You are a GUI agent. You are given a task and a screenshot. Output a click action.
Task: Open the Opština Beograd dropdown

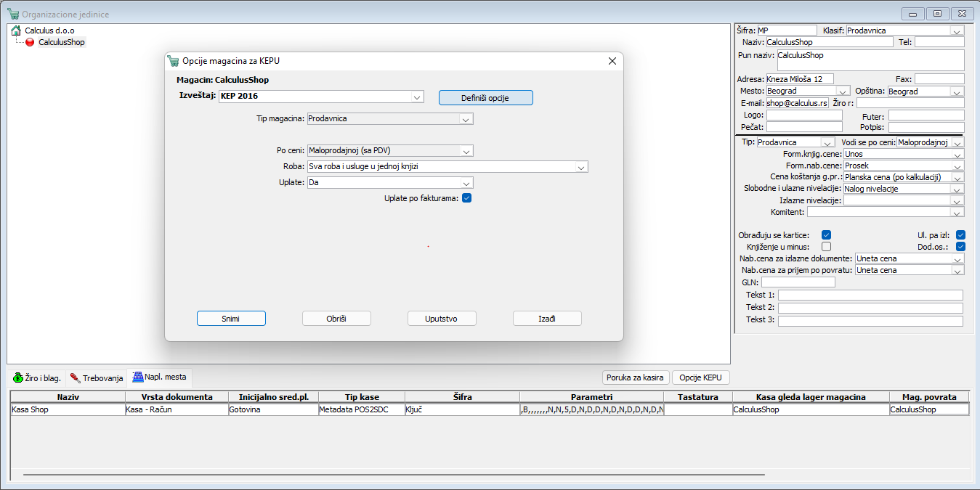[x=957, y=91]
